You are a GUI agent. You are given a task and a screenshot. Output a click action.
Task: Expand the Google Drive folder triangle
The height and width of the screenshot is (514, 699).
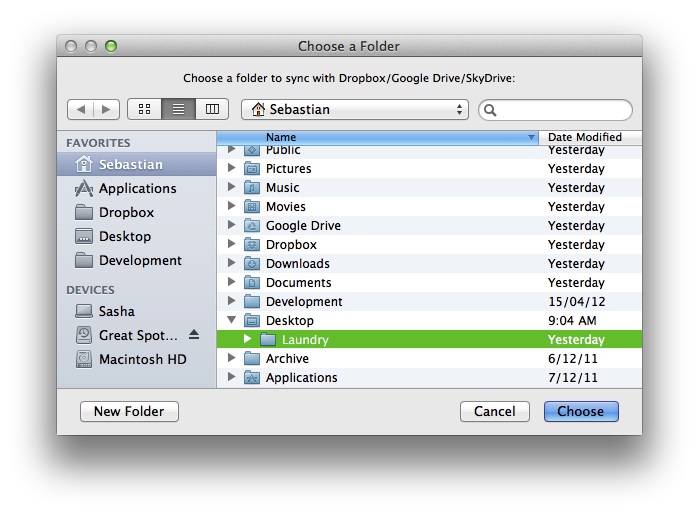[232, 226]
